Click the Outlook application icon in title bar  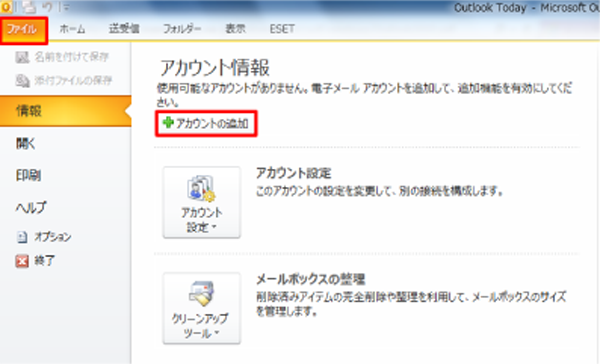[x=6, y=7]
